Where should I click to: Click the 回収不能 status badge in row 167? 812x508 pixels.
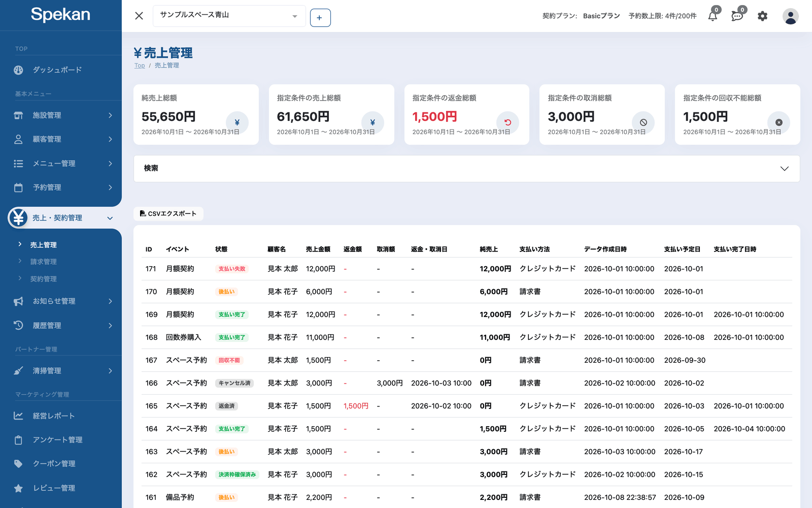point(229,360)
